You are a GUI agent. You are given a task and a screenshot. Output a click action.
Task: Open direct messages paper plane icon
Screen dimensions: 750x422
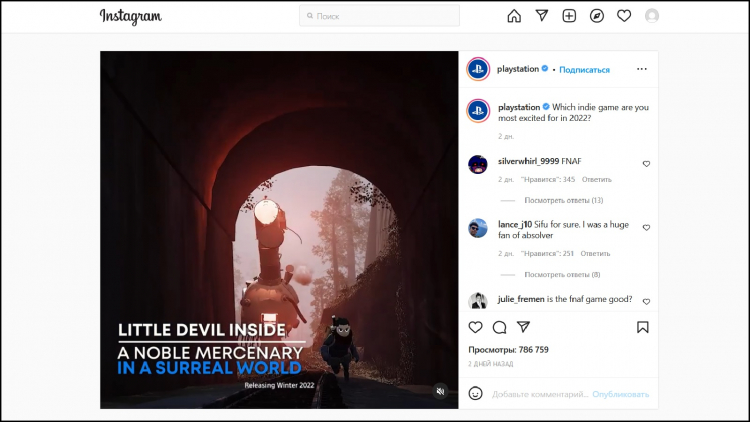[x=541, y=16]
